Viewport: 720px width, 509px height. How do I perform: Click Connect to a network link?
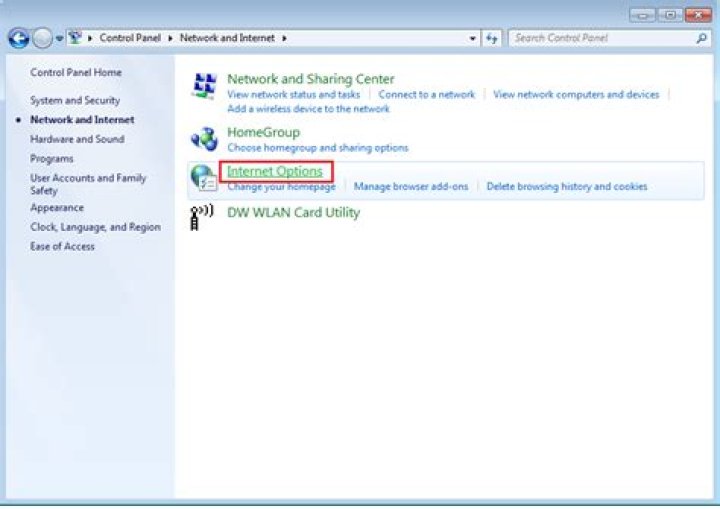pos(427,94)
